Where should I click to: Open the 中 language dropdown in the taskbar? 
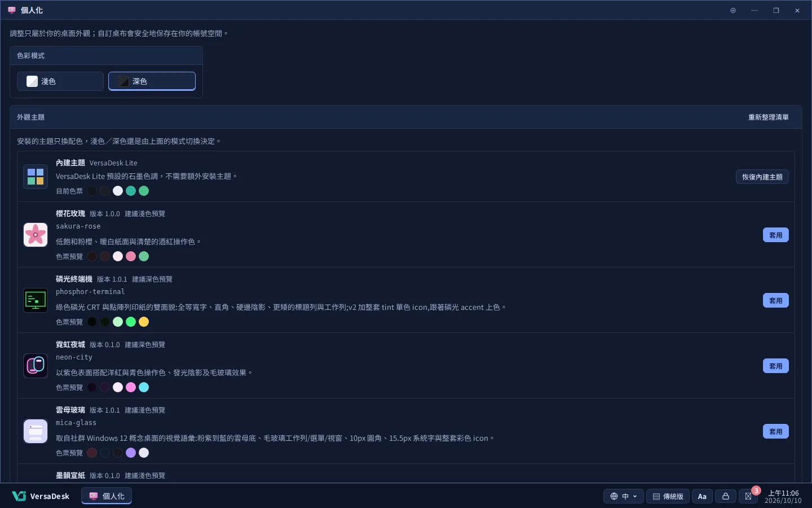pos(624,496)
